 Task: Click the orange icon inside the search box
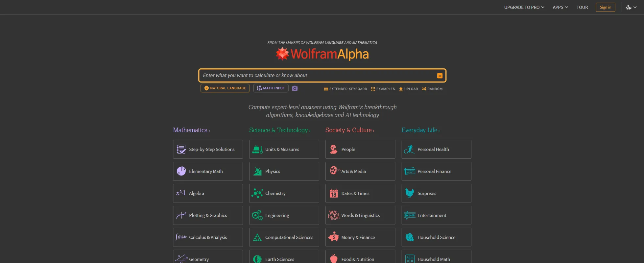(440, 76)
